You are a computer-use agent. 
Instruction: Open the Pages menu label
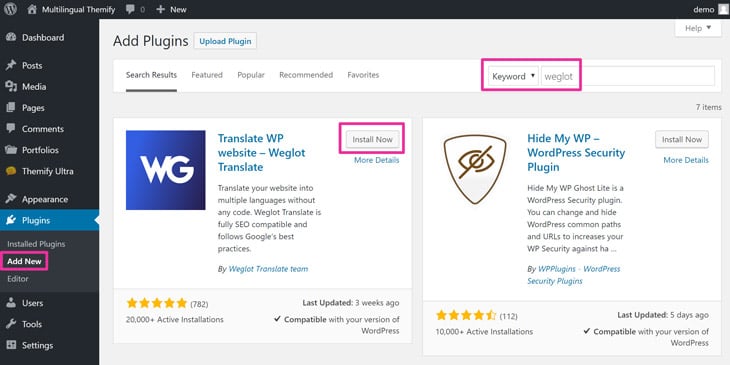point(33,108)
